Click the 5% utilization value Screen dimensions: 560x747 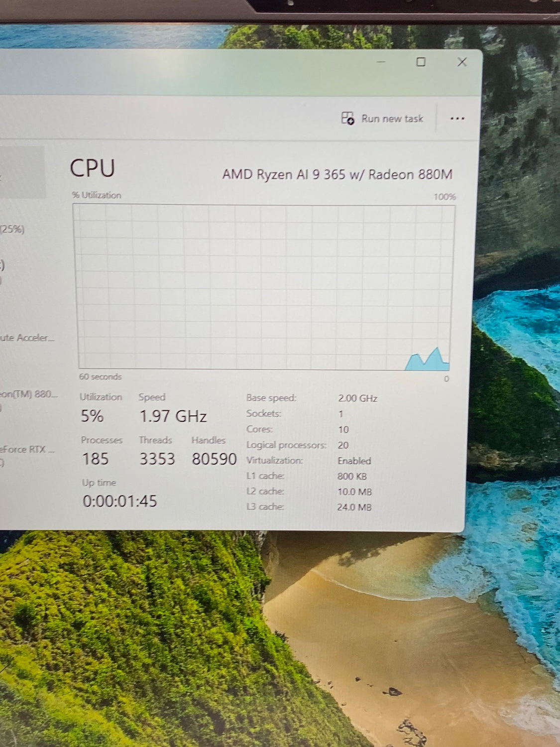pos(92,416)
